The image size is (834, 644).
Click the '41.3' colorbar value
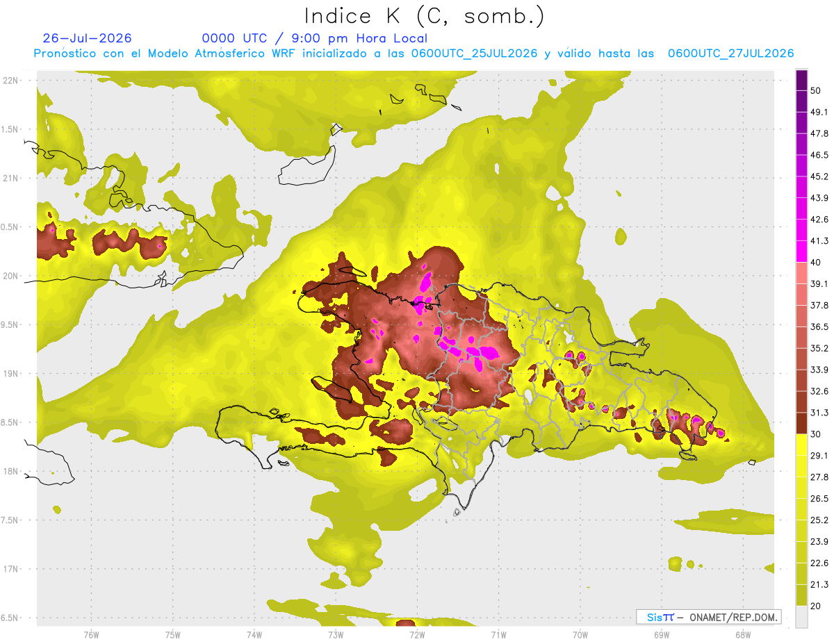(819, 241)
